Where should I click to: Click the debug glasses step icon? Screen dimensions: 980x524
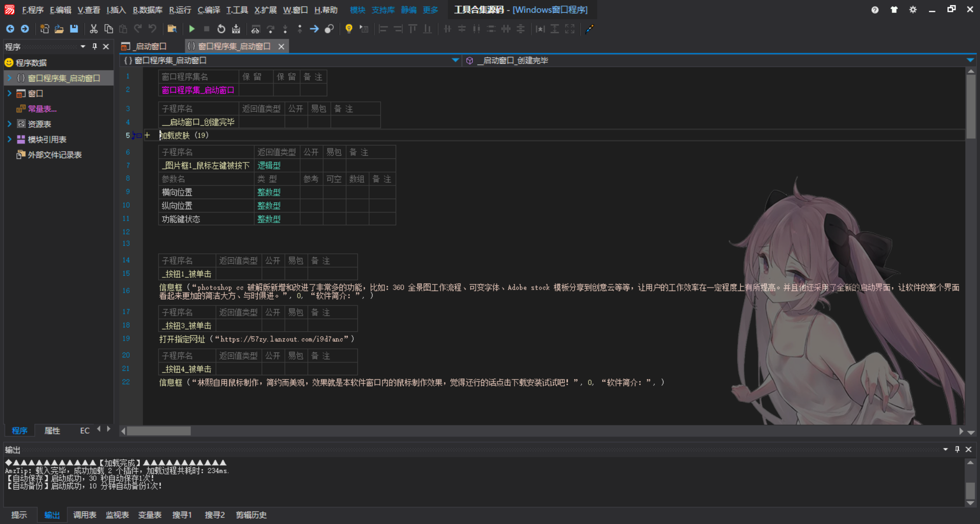[x=256, y=29]
